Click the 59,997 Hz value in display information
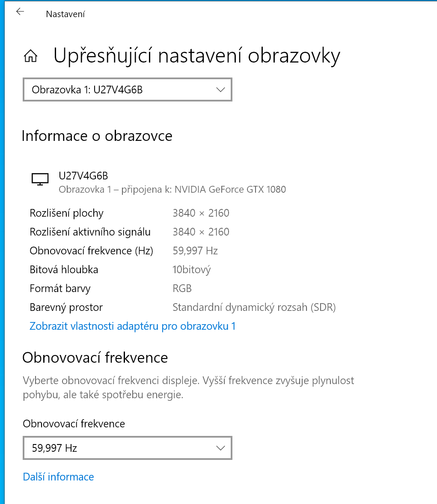This screenshot has width=437, height=504. coord(195,251)
